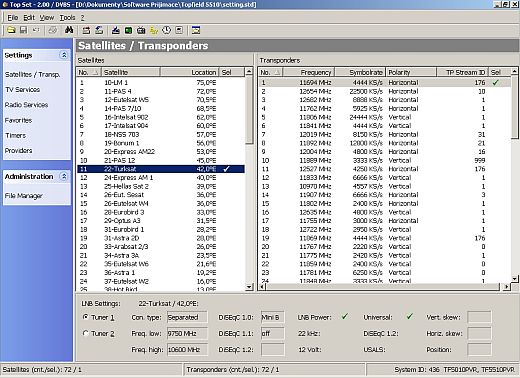Click the TV set toolbar icon
The width and height of the screenshot is (520, 378).
pyautogui.click(x=141, y=30)
